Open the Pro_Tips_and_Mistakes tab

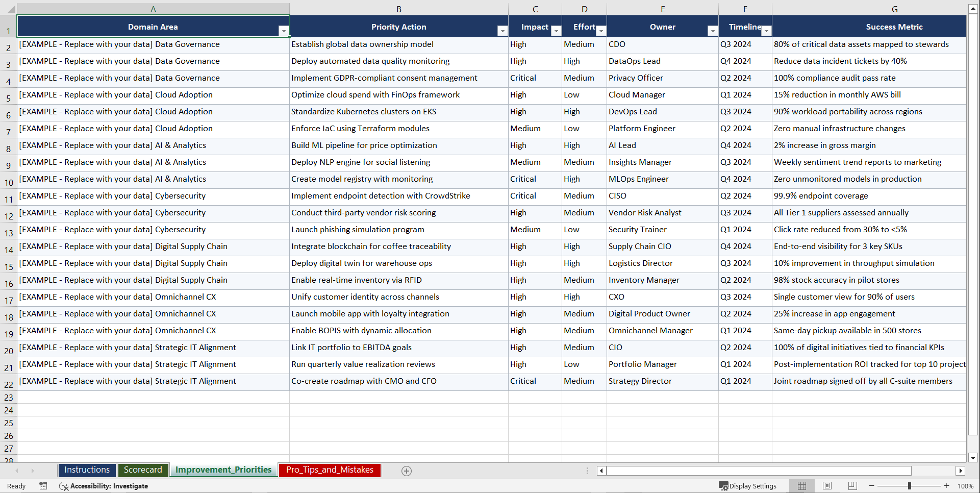point(330,470)
